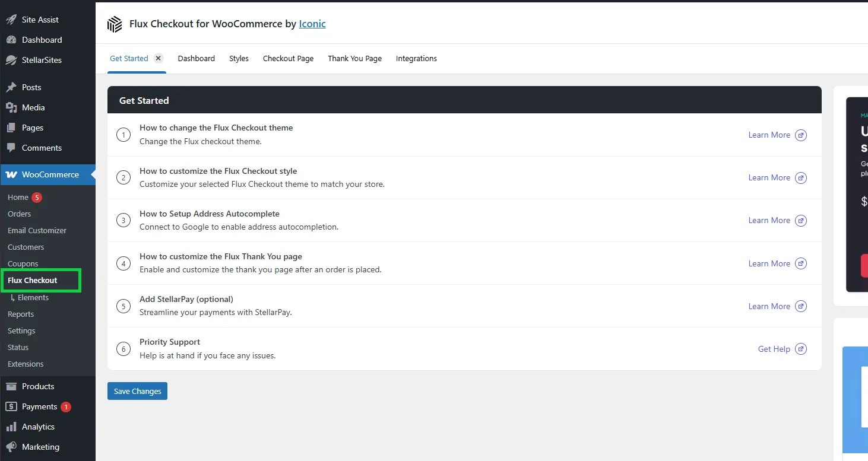Image resolution: width=868 pixels, height=461 pixels.
Task: Click the 'How to Setup Address Autocomplete' heading
Action: (x=210, y=214)
